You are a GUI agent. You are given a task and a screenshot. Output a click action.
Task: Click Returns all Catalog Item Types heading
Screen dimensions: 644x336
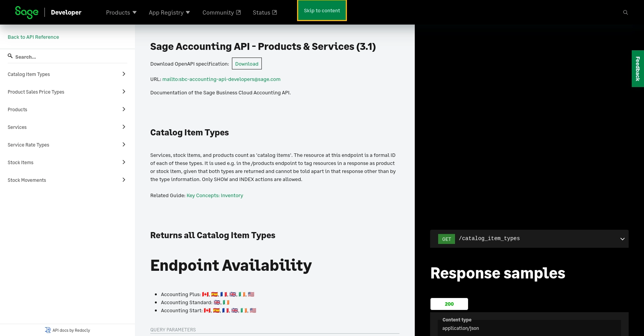(213, 236)
